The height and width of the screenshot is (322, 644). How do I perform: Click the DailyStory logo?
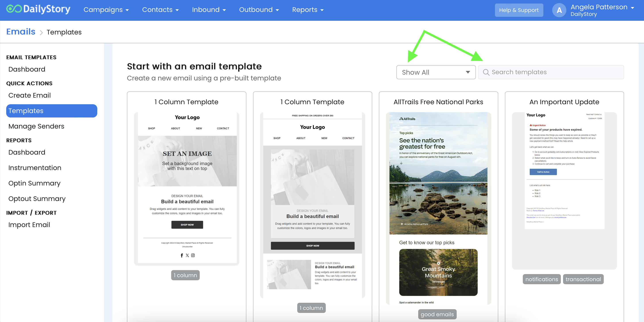tap(38, 9)
